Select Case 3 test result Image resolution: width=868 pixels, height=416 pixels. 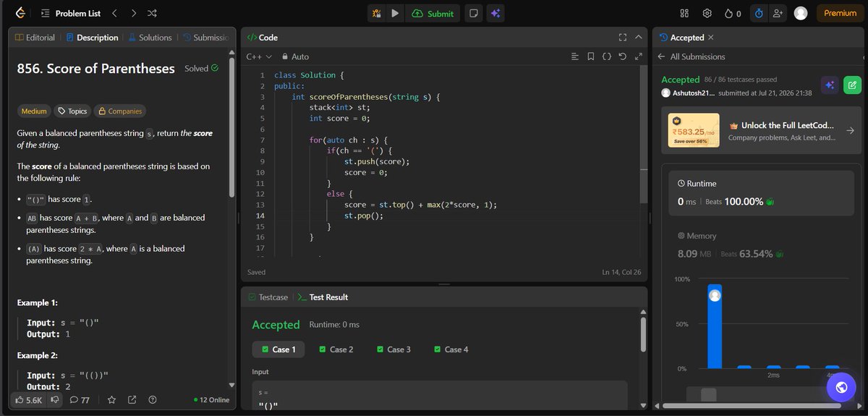tap(394, 349)
